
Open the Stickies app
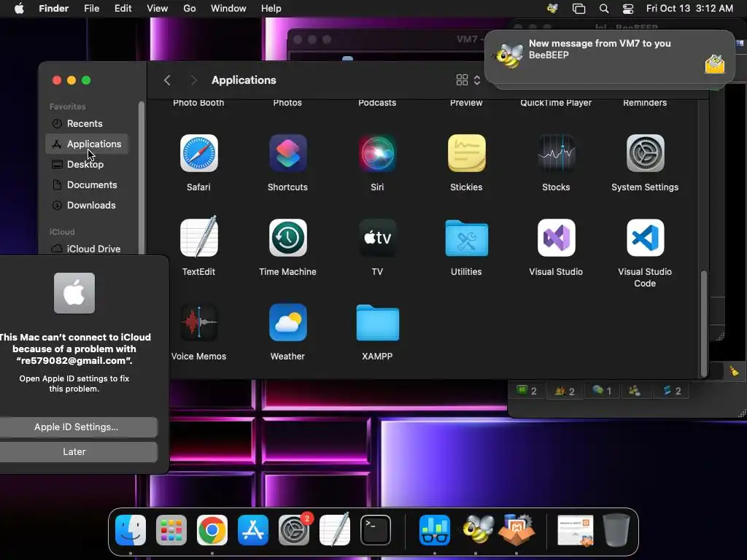[x=466, y=153]
